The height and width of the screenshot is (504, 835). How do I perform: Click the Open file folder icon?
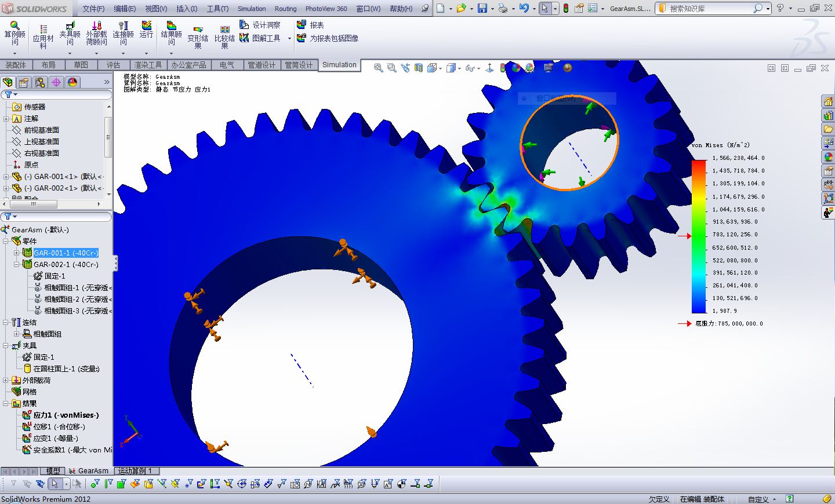click(461, 8)
